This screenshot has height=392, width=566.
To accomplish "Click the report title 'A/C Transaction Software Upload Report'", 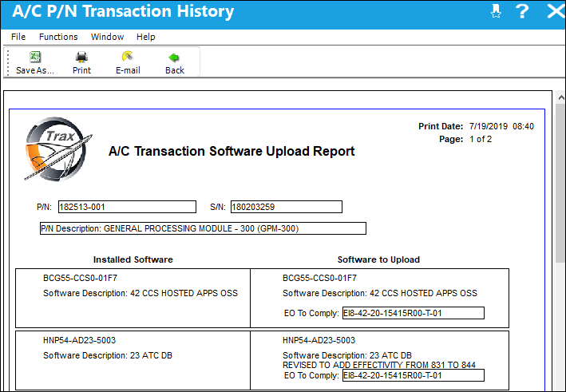I will [x=232, y=151].
